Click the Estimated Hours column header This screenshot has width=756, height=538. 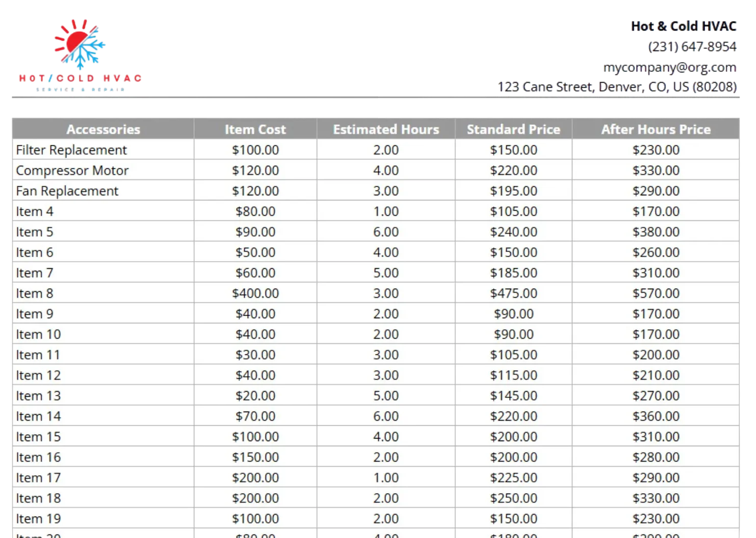[385, 130]
